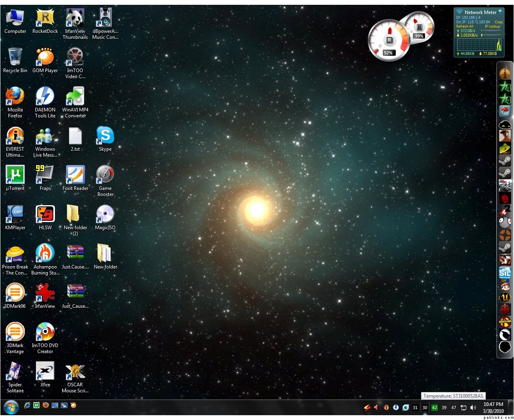Launch Fraps from the desktop
The width and height of the screenshot is (514, 420).
coord(45,175)
